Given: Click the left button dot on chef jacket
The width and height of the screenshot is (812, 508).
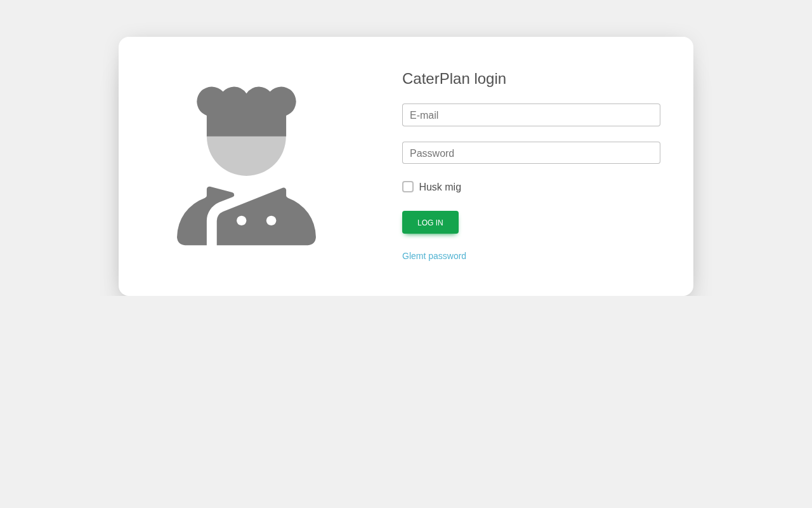Looking at the screenshot, I should click(x=242, y=220).
